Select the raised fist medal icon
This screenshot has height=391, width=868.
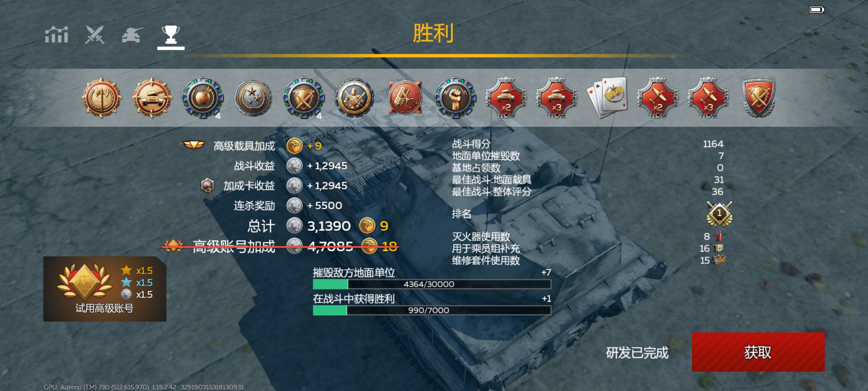point(456,98)
